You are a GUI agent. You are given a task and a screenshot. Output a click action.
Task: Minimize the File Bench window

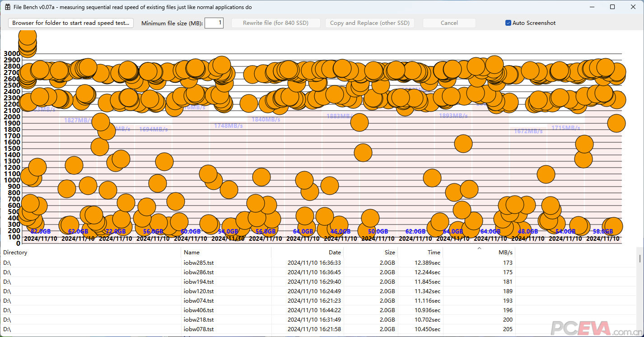(592, 7)
